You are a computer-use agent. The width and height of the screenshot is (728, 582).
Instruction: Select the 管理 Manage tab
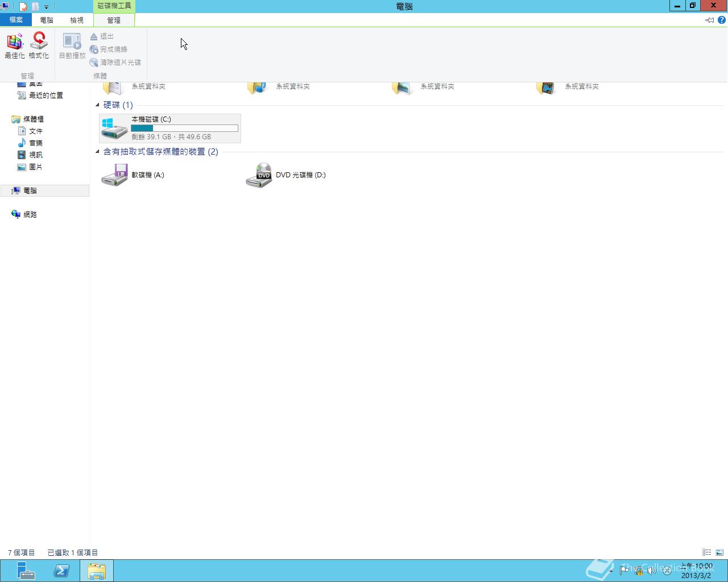point(114,20)
